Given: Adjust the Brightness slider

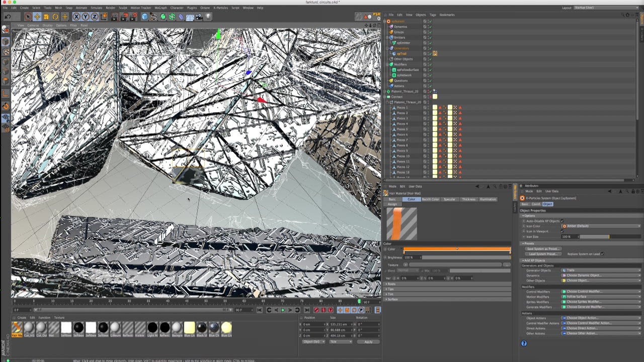Looking at the screenshot, I should click(x=466, y=257).
